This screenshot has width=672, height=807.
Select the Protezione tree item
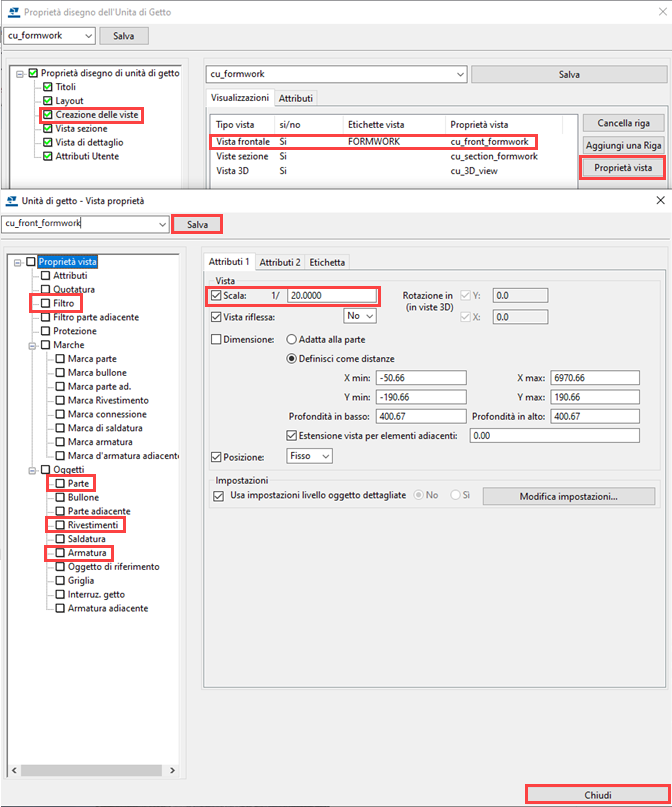(x=75, y=331)
